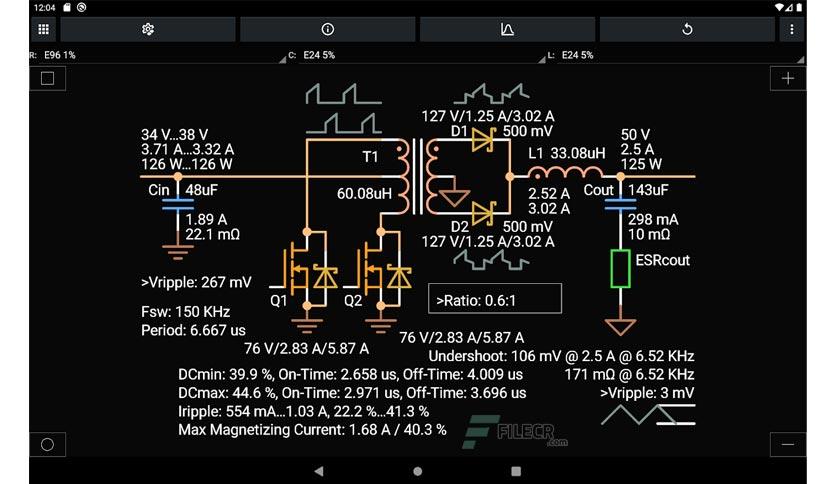Expand the resistor series E96 1% dropdown
This screenshot has width=836, height=484.
pos(158,55)
